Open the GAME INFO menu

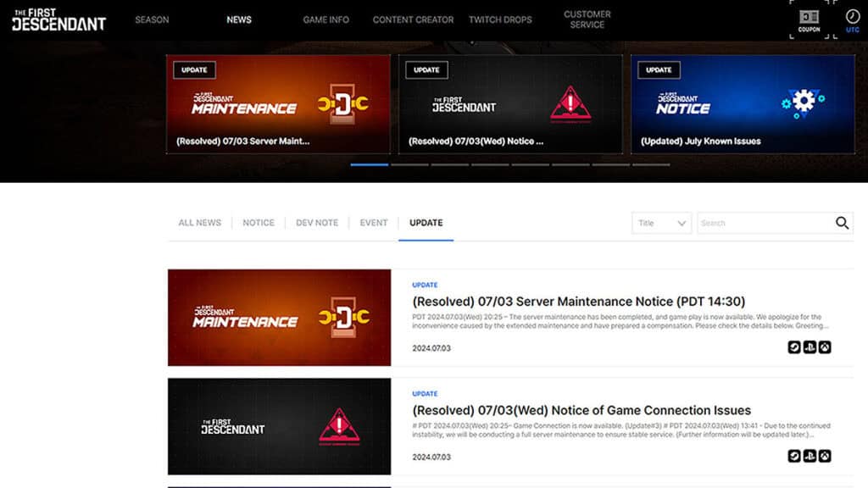[325, 19]
